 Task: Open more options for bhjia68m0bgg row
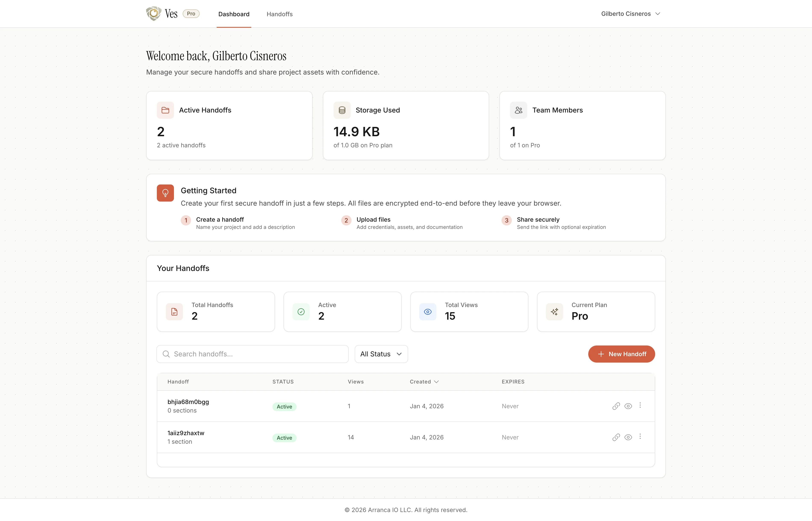pos(640,405)
